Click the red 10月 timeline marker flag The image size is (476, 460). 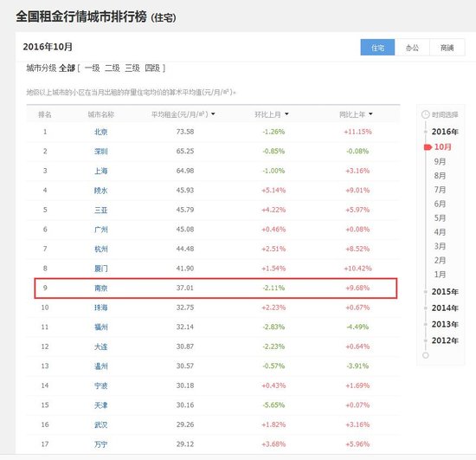point(428,147)
